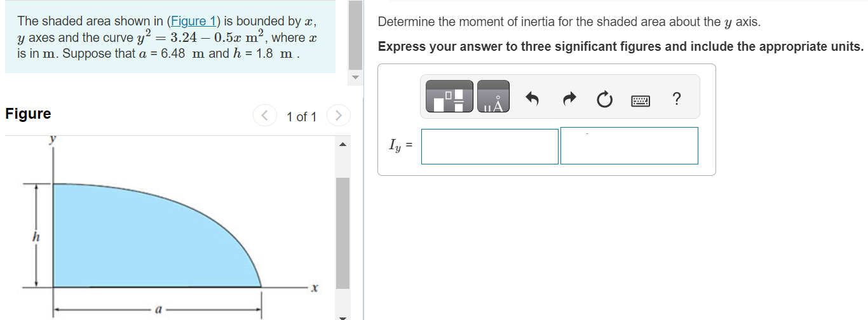Viewport: 868px width, 320px height.
Task: Open the Greek symbols units icon
Action: point(493,97)
